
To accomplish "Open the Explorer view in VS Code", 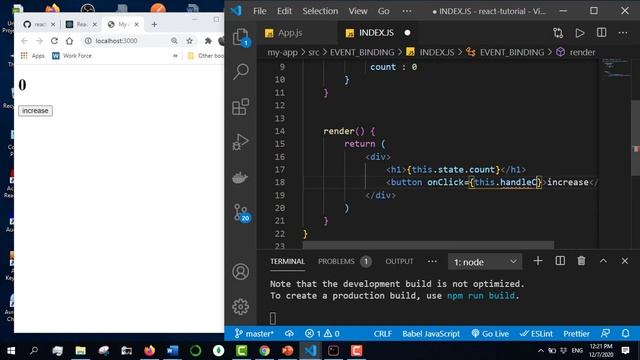I will click(x=240, y=37).
